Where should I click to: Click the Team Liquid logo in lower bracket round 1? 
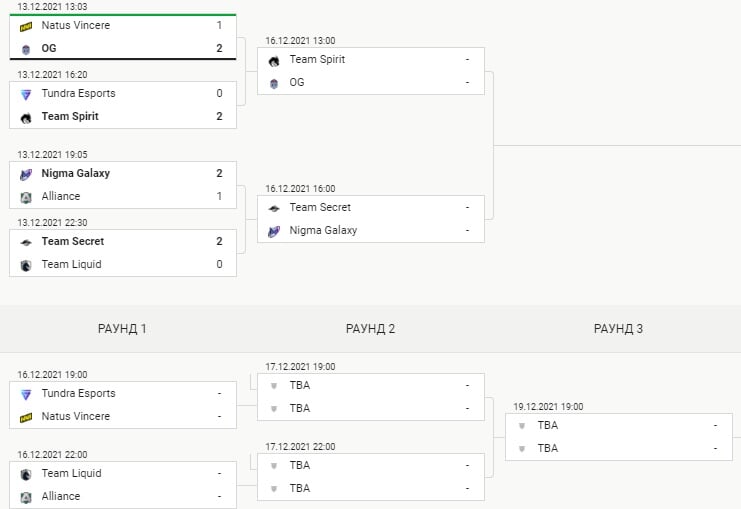26,474
